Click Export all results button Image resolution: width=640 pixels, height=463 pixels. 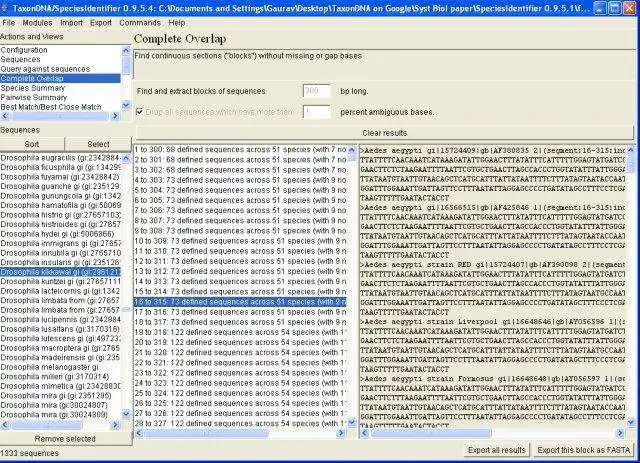(496, 450)
